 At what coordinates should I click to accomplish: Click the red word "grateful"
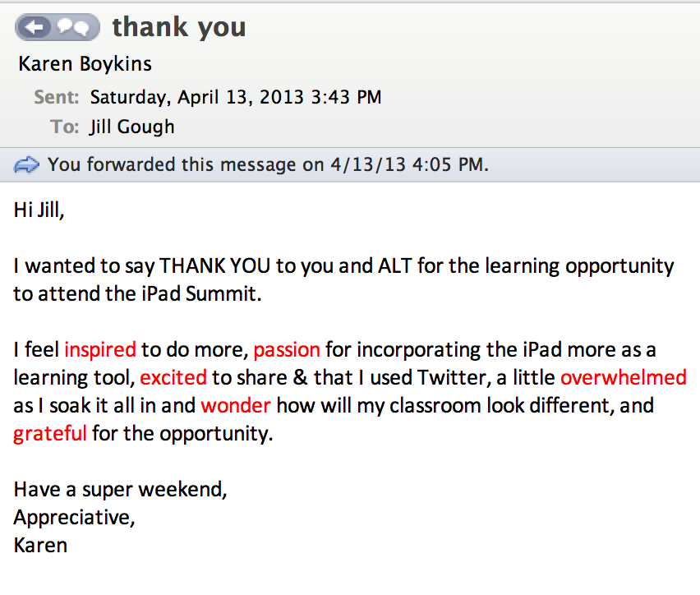(x=50, y=433)
